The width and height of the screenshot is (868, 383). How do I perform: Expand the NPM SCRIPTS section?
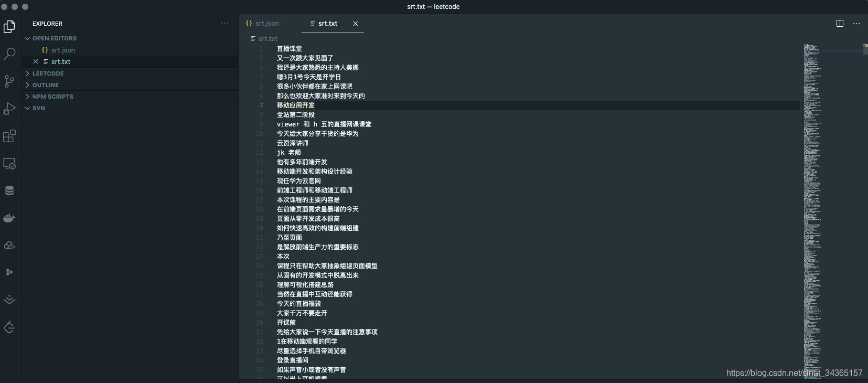[x=27, y=97]
